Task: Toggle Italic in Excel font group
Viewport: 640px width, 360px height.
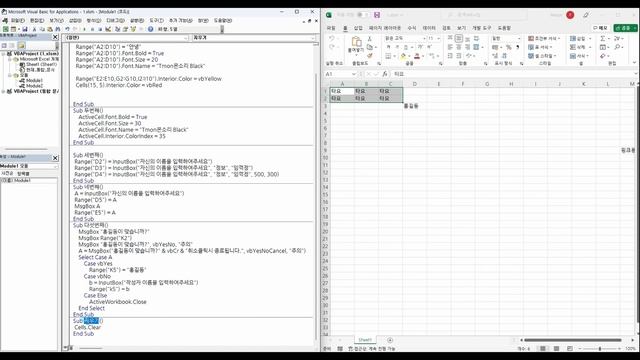Action: (x=396, y=47)
